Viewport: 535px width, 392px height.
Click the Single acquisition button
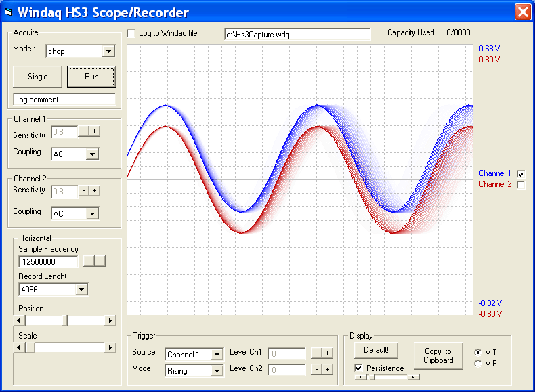click(x=37, y=77)
